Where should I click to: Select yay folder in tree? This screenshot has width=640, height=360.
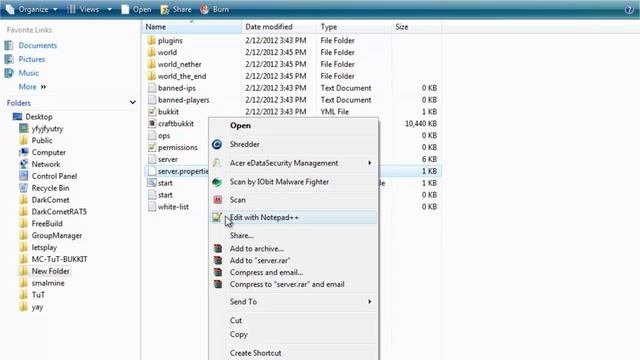[37, 307]
